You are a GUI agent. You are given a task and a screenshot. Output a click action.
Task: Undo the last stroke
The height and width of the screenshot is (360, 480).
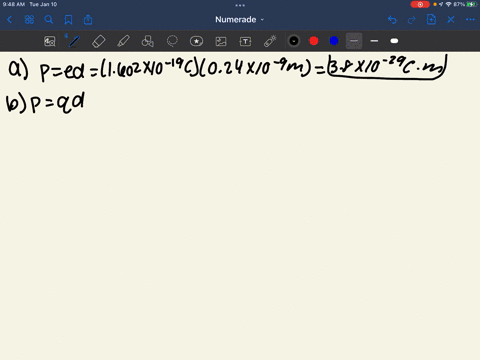(392, 20)
